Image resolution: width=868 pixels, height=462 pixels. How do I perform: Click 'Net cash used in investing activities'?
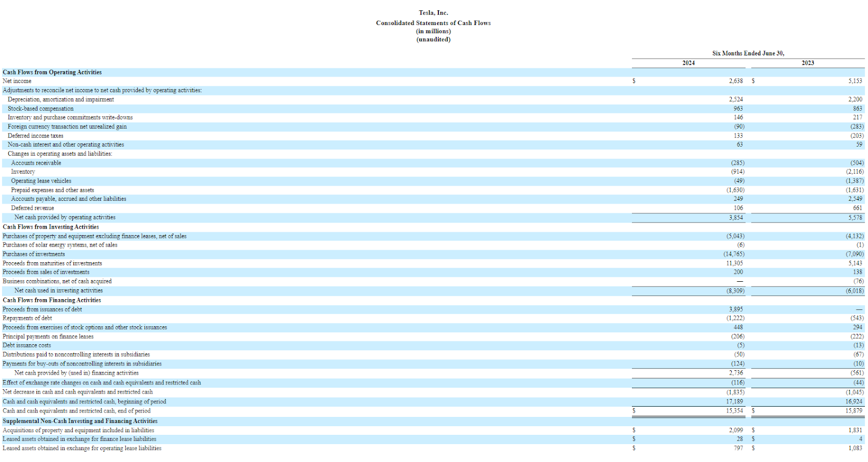[59, 290]
